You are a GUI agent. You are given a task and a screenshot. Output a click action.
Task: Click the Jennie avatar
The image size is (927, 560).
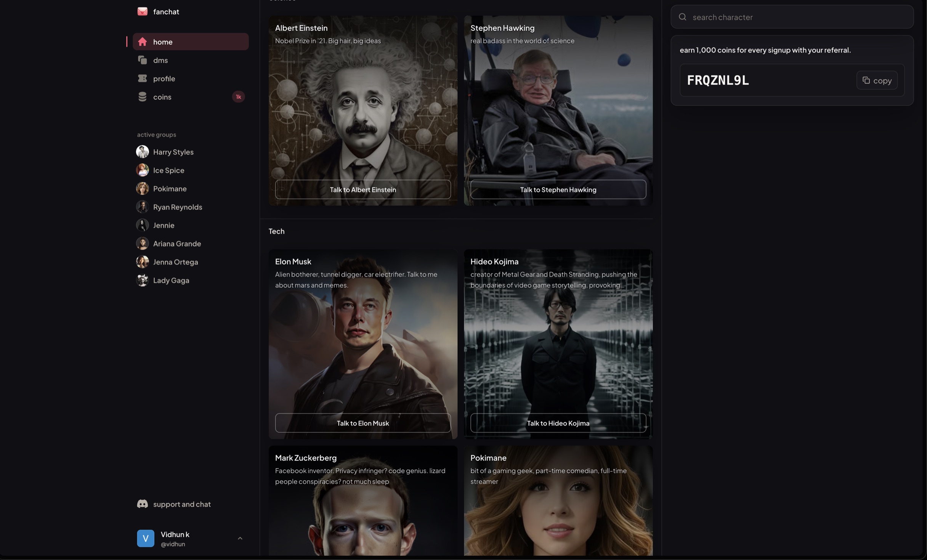click(142, 225)
